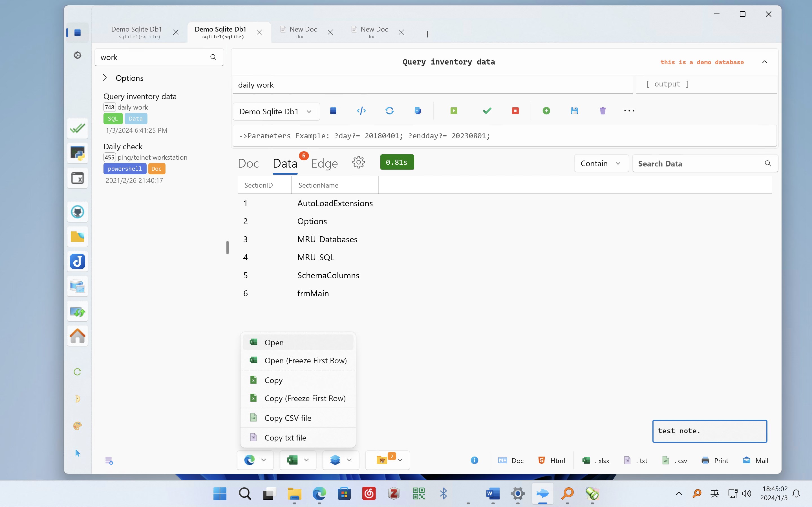Open the Python sidebar icon
The width and height of the screenshot is (812, 507).
pyautogui.click(x=78, y=153)
